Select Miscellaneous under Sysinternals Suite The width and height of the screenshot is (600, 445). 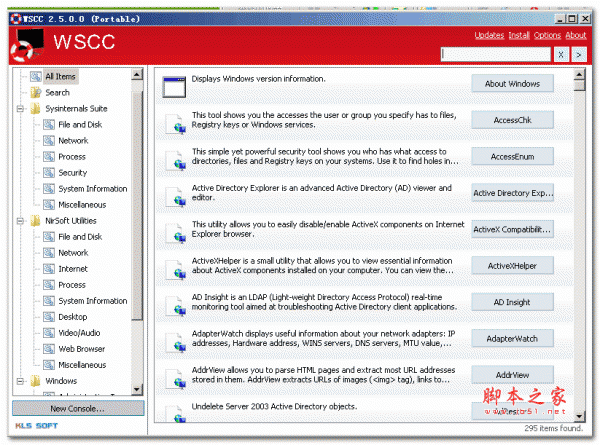click(82, 205)
